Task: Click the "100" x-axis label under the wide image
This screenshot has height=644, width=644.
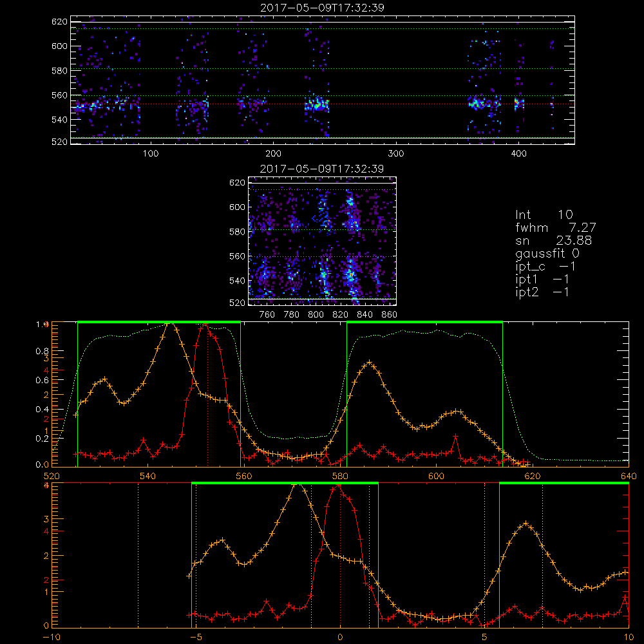Action: point(151,154)
